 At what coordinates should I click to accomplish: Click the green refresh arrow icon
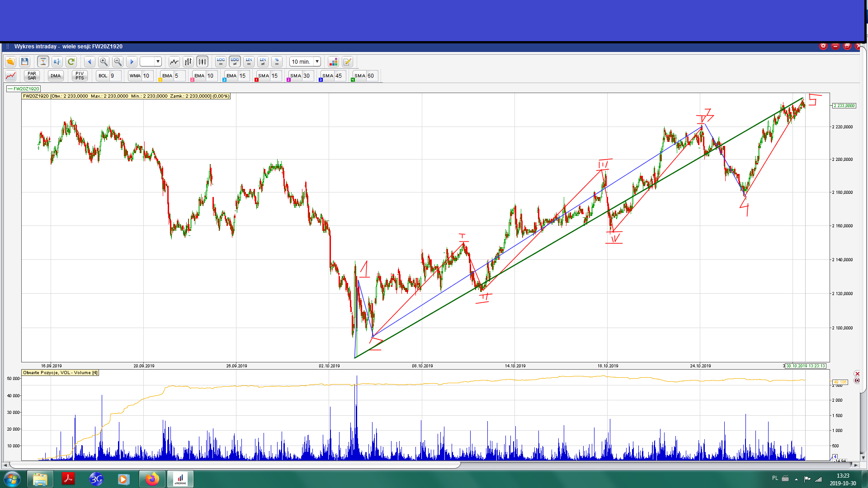71,61
